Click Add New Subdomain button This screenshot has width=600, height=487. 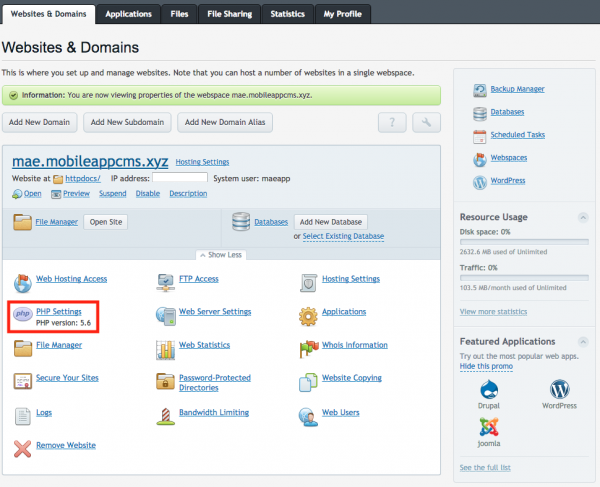(x=125, y=122)
